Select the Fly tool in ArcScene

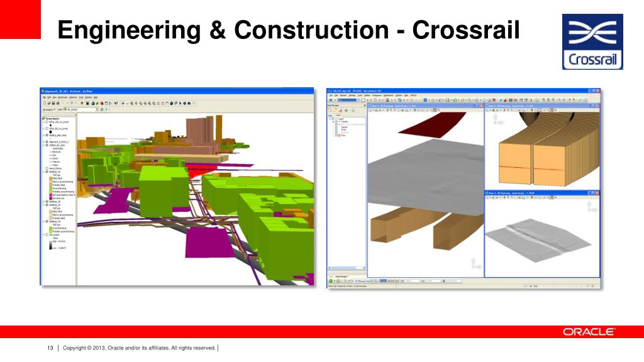(127, 104)
